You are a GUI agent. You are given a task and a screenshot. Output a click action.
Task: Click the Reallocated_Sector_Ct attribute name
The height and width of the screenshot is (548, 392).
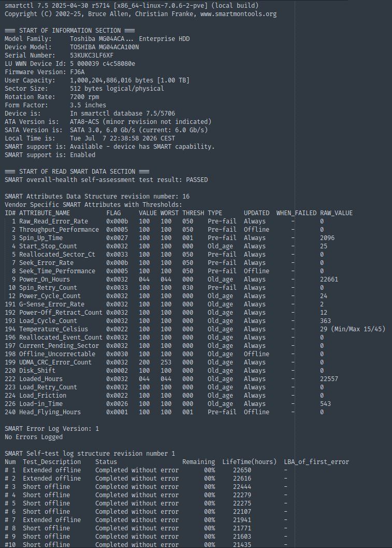[57, 255]
